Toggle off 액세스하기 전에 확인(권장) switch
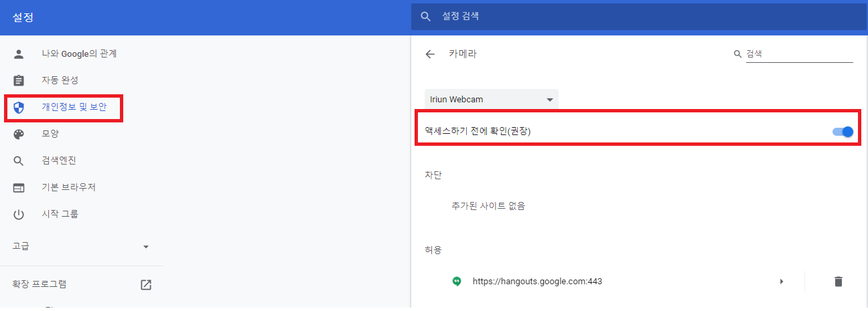This screenshot has width=868, height=311. [x=843, y=132]
